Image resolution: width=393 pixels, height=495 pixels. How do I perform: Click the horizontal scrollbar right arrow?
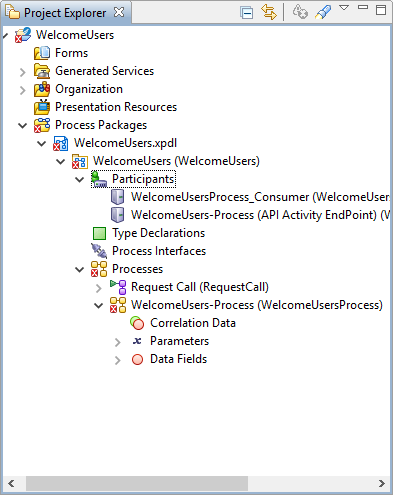point(382,483)
